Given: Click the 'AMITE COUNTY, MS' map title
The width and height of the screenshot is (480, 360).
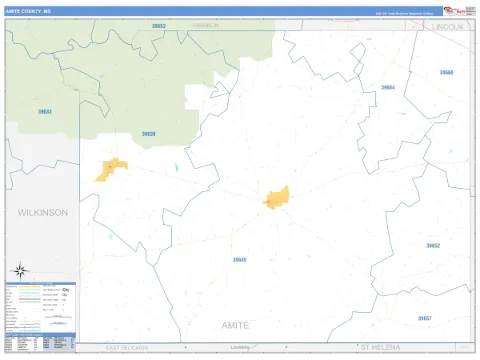Looking at the screenshot, I should click(28, 11).
